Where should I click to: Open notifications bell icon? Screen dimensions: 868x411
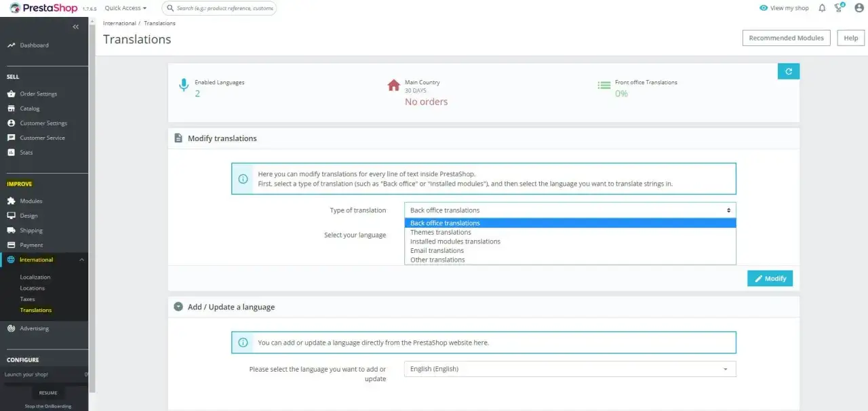pyautogui.click(x=822, y=8)
